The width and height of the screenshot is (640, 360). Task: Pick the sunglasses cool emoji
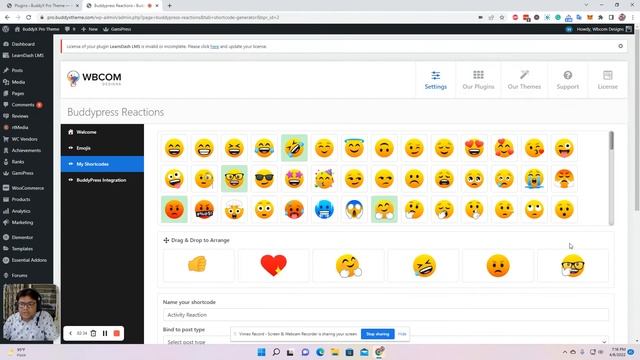(264, 179)
